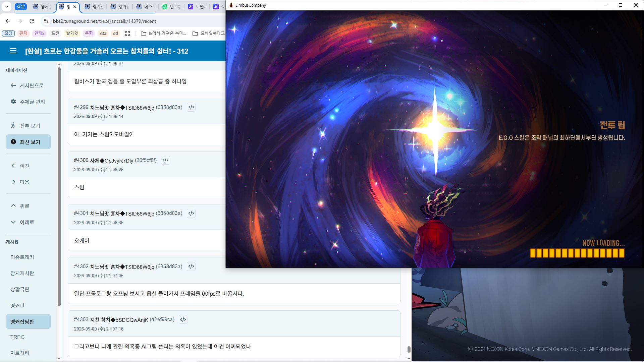
Task: Open the 자료정리 board
Action: 28,353
